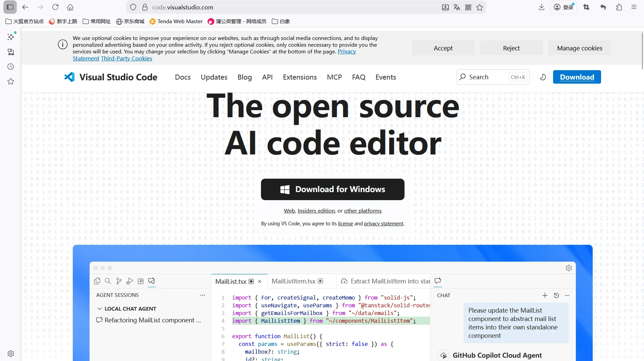Bookmark this page with the star icon
Screen dimensions: 644x361
point(480,7)
